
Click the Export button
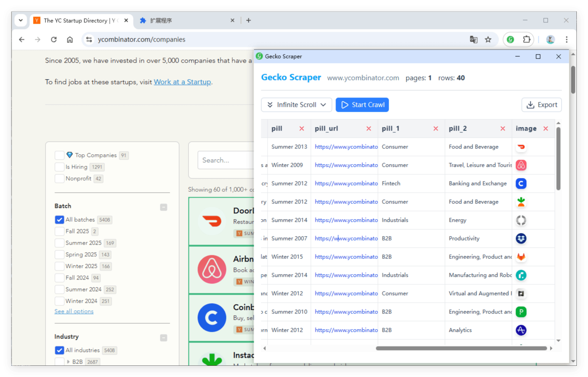click(542, 105)
